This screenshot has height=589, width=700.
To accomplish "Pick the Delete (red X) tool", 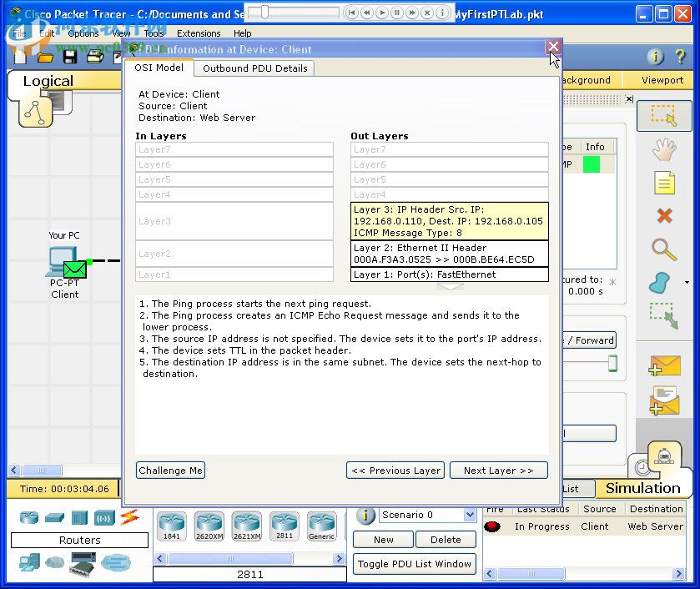I will pyautogui.click(x=664, y=215).
